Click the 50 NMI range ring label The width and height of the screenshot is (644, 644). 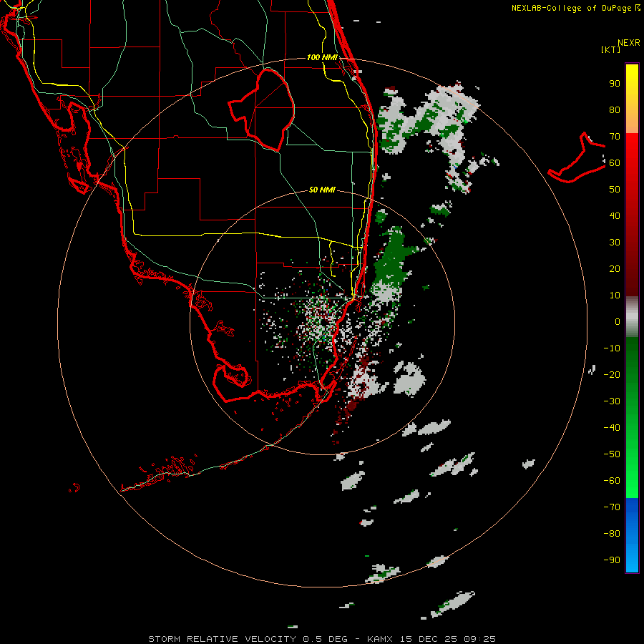pos(322,190)
